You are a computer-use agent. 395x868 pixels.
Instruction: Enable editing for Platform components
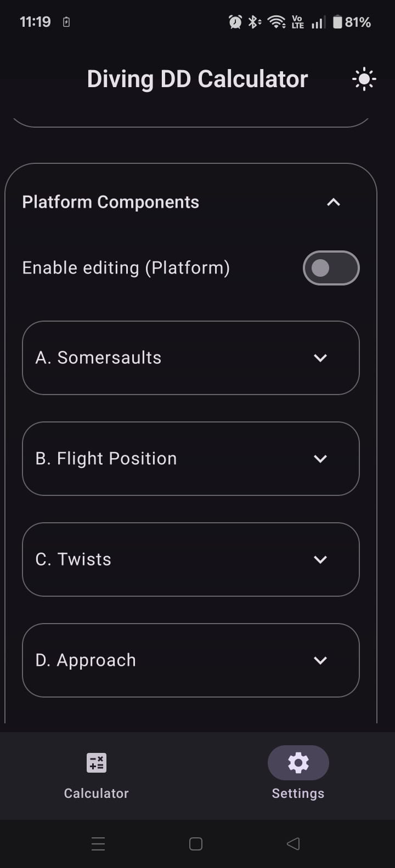(x=331, y=267)
